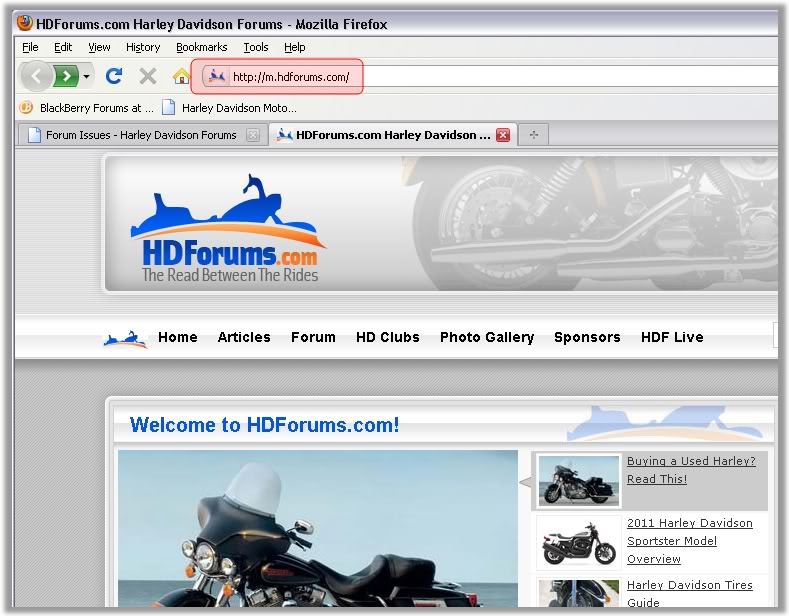Click the Welcome to HDForums.com! heading

click(x=264, y=425)
